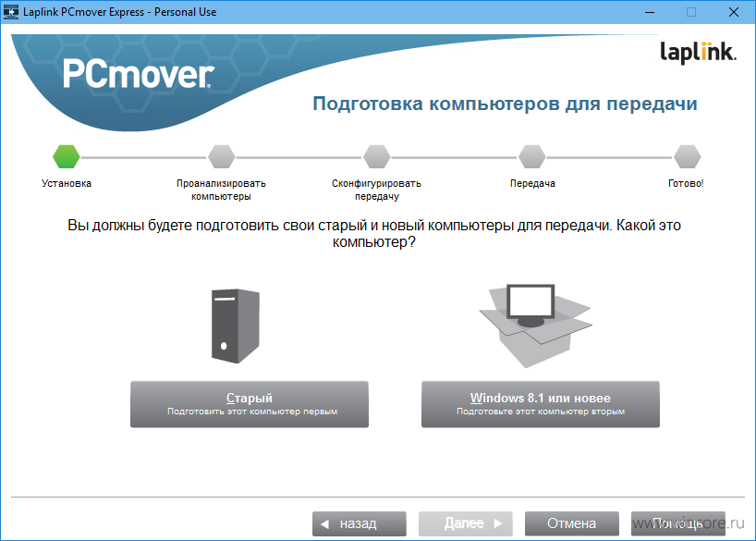This screenshot has height=541, width=756.
Task: Click the Проанализировать компьютеры step hexagon
Action: click(x=221, y=157)
